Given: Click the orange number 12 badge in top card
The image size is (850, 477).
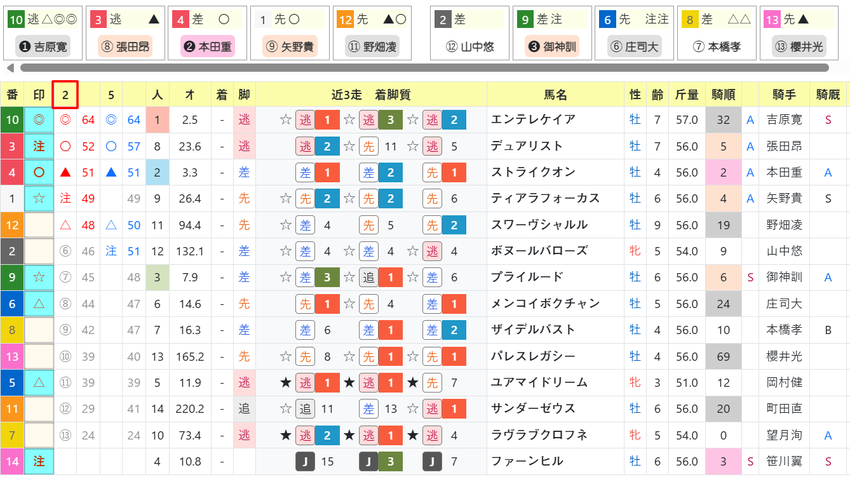Looking at the screenshot, I should click(x=345, y=20).
